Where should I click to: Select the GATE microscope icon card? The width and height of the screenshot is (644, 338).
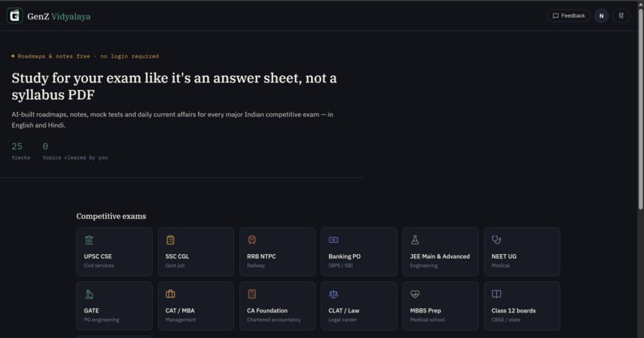[114, 305]
